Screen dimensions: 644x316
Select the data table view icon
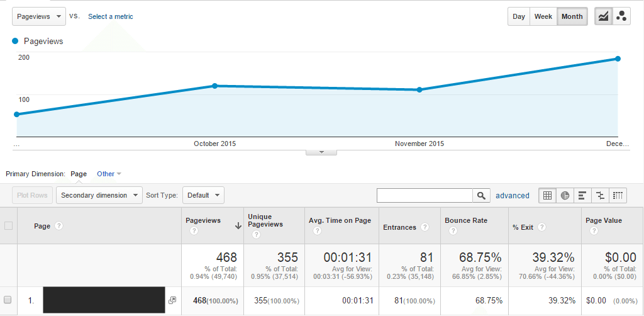pyautogui.click(x=548, y=195)
